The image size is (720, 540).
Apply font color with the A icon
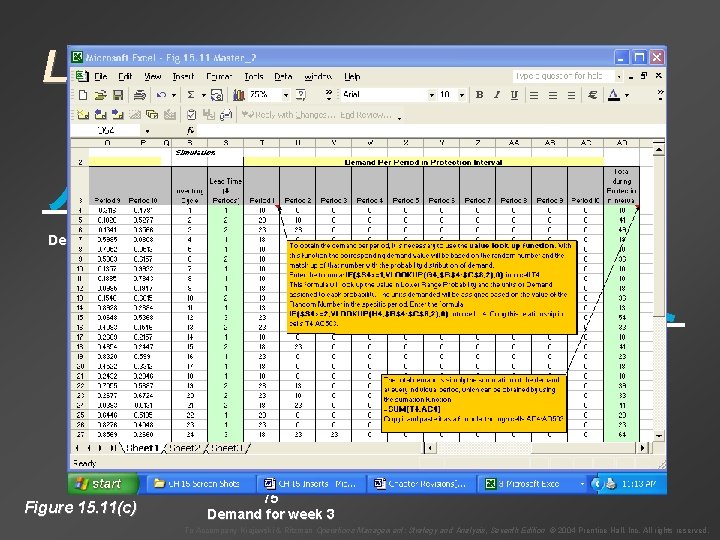(613, 95)
